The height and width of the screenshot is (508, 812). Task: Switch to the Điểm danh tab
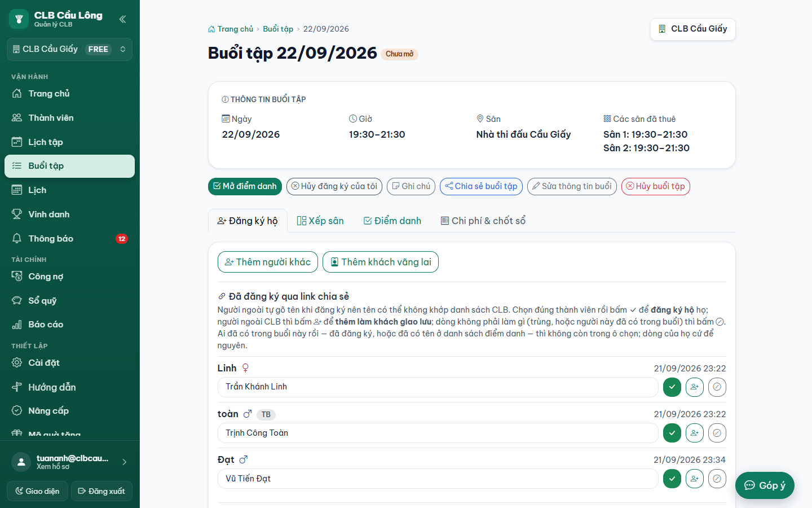(x=392, y=221)
